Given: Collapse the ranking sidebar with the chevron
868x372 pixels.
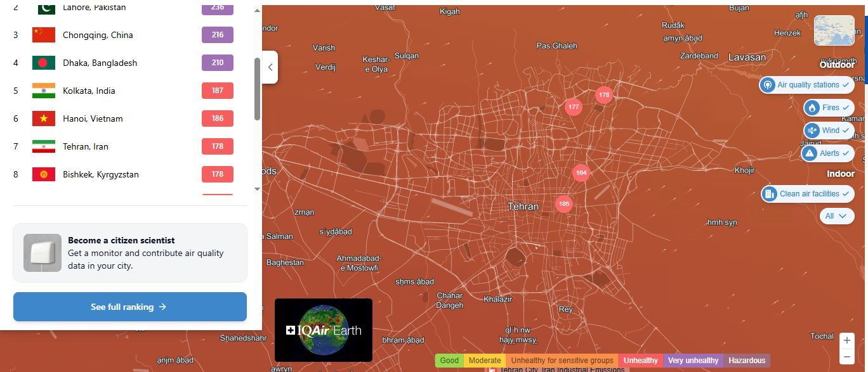Looking at the screenshot, I should pyautogui.click(x=270, y=67).
